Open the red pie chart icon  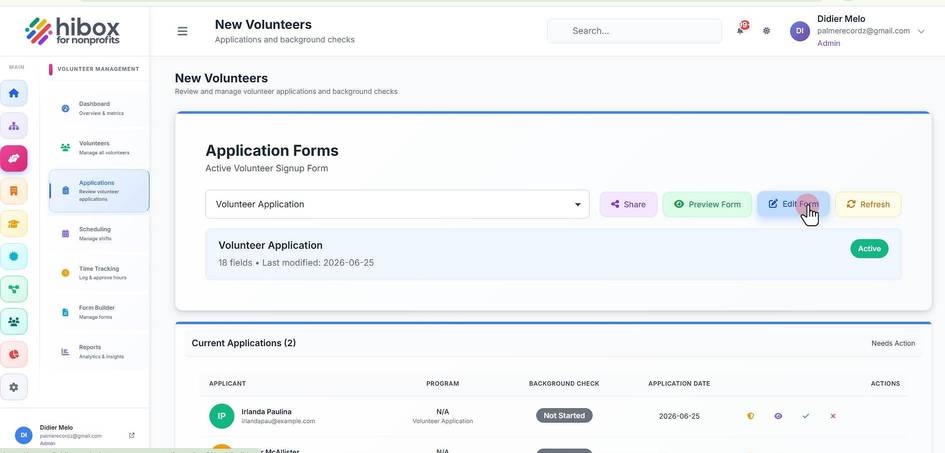coord(14,354)
